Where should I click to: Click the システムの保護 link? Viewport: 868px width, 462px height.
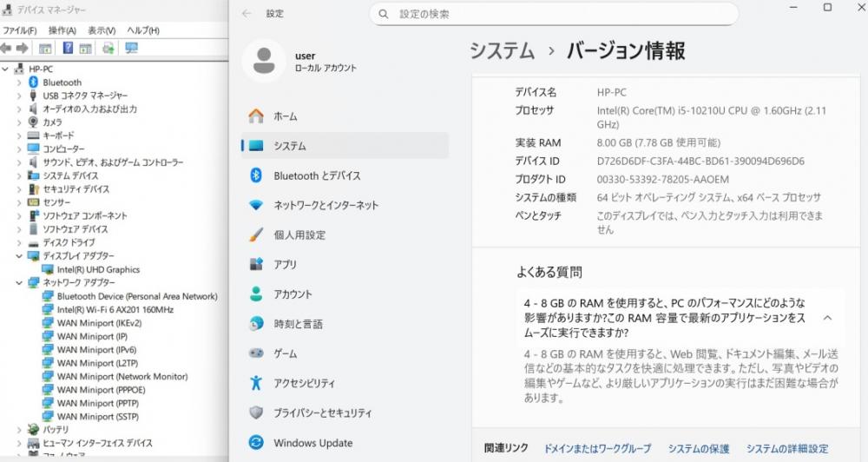point(698,449)
